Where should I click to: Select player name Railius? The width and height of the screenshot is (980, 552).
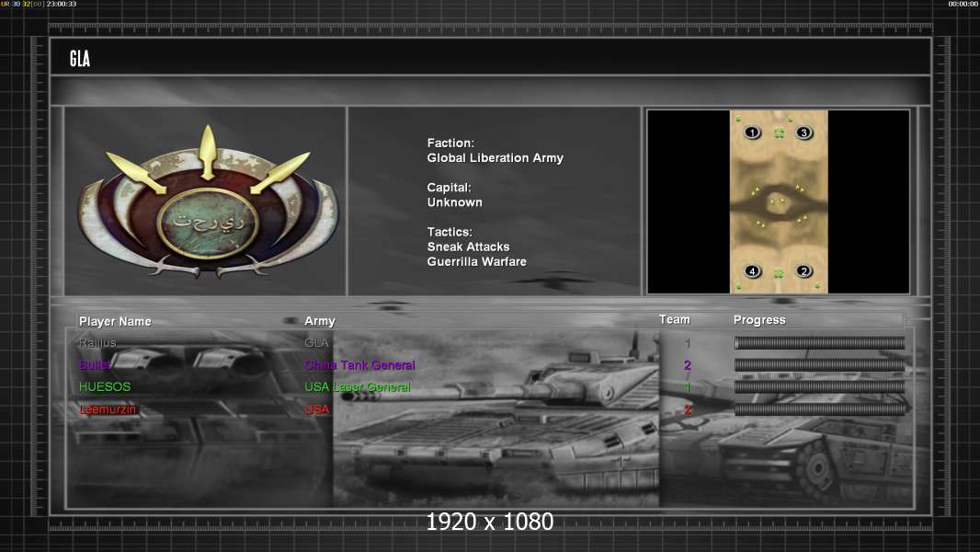tap(97, 342)
